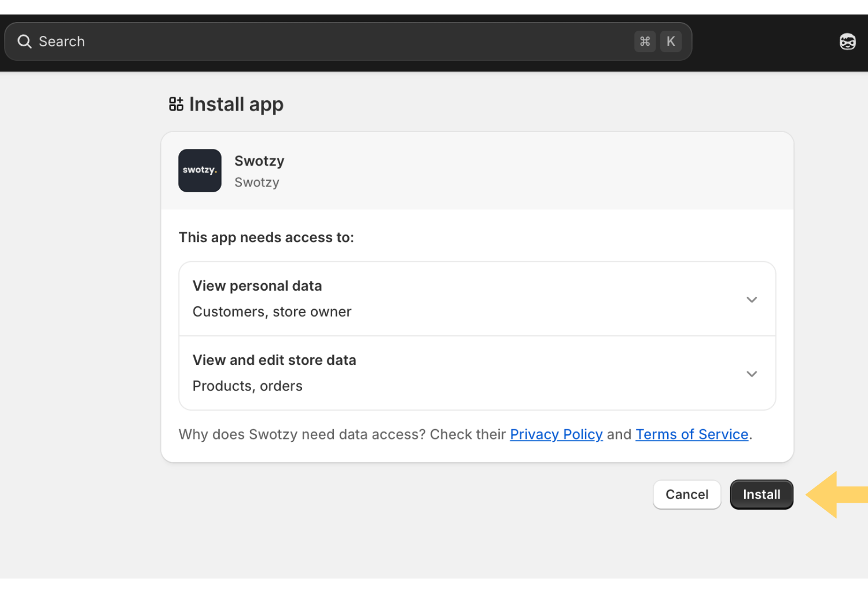Click the bold Swotzy app name

pos(259,161)
